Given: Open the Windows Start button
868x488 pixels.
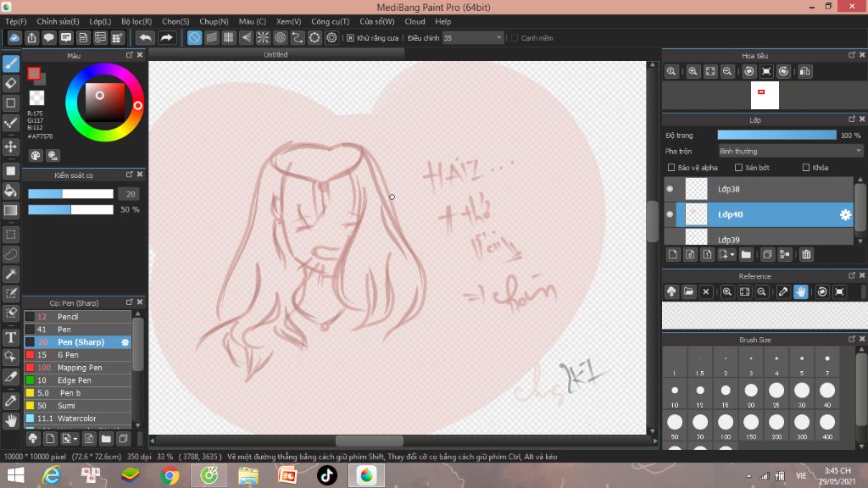Looking at the screenshot, I should point(15,475).
